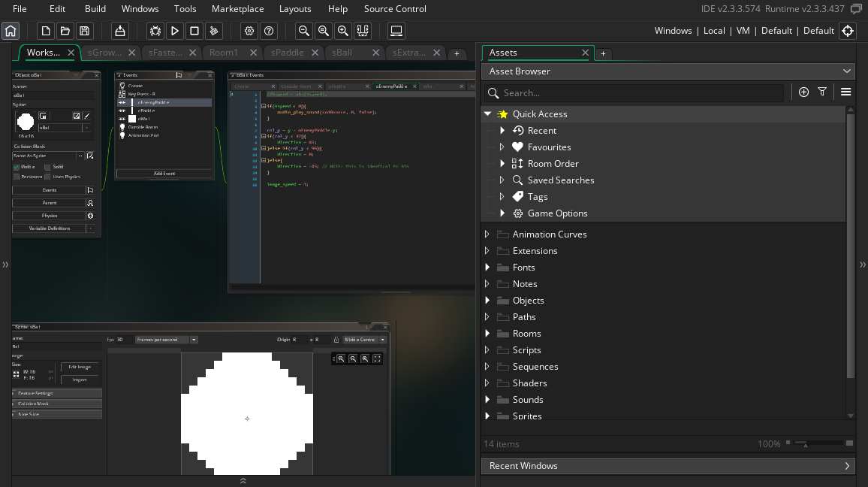
Task: Collapse the Quick Access section
Action: click(x=488, y=113)
